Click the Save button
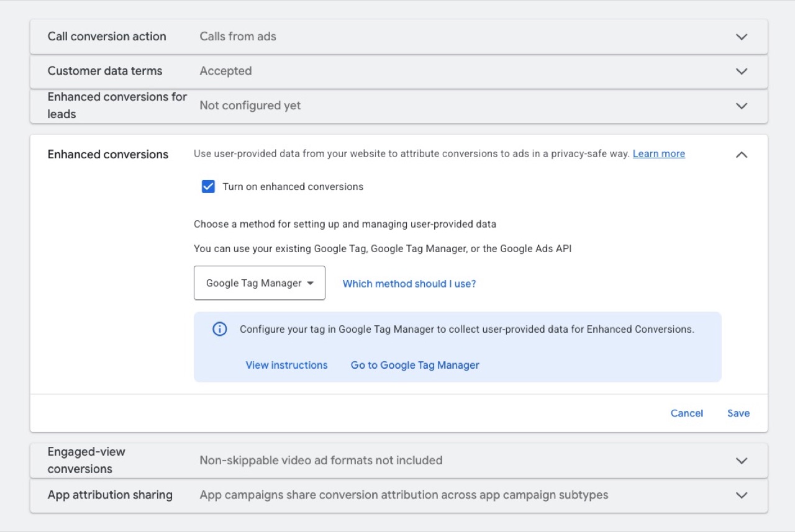Viewport: 795px width, 532px height. point(738,413)
